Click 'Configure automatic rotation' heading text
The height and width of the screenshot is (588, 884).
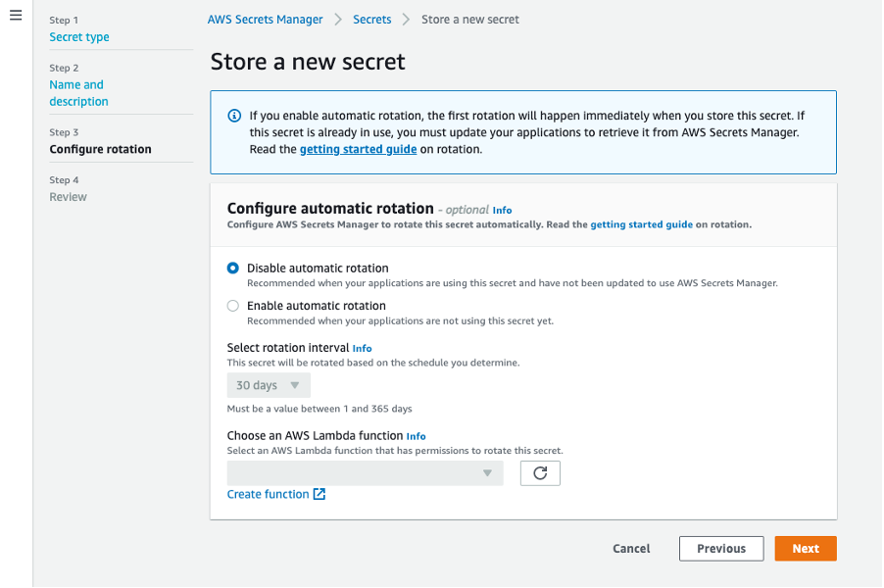330,209
